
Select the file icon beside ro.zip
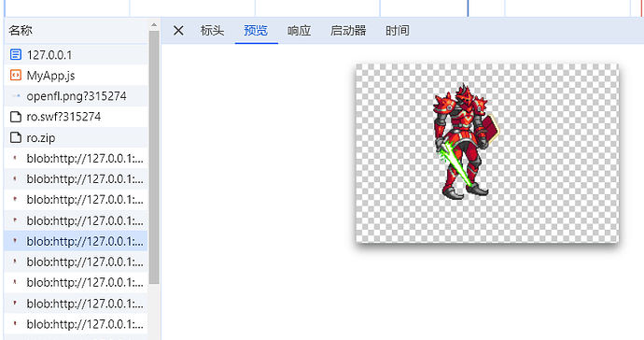[x=16, y=137]
